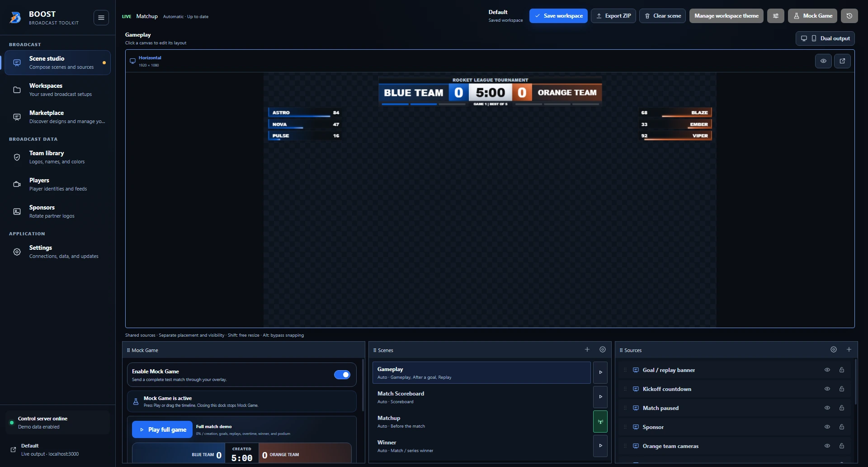Open the sliders settings icon in top toolbar

point(776,16)
